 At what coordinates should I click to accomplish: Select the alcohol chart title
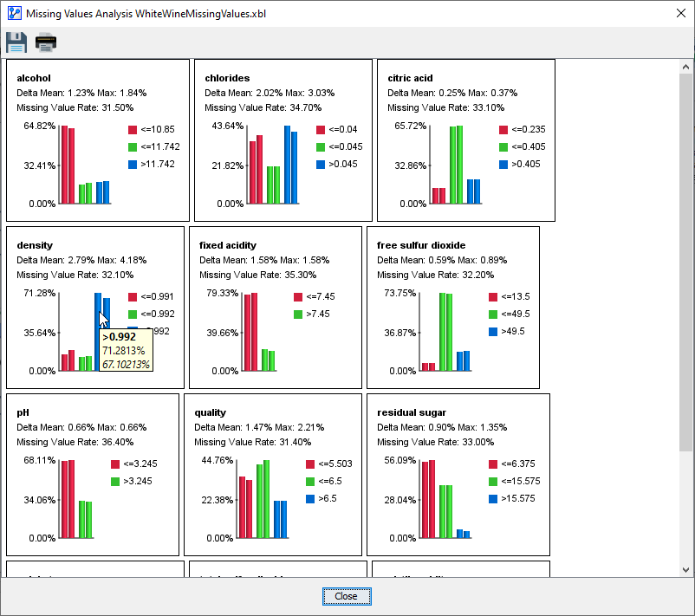(34, 78)
